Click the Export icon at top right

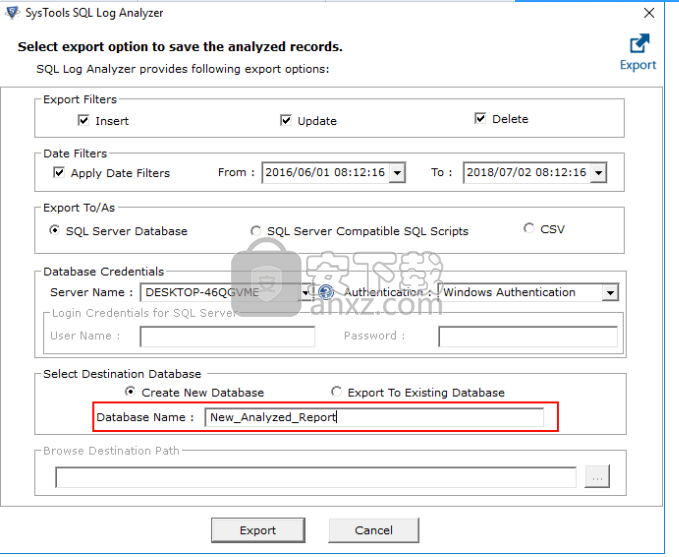coord(639,52)
